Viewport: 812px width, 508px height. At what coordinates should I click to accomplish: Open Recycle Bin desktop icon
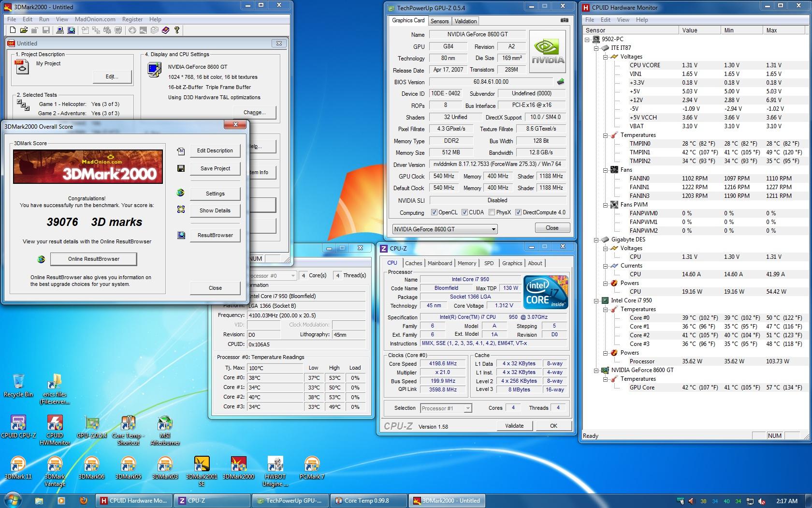coord(18,385)
